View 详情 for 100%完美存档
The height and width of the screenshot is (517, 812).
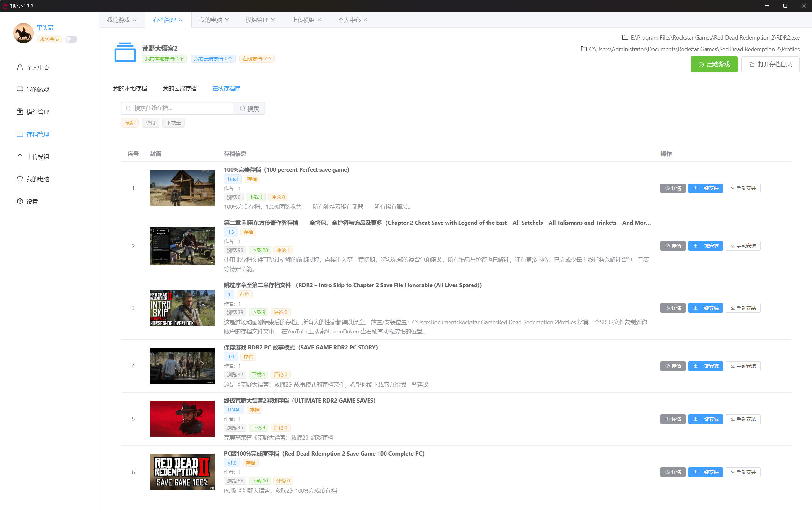point(673,188)
